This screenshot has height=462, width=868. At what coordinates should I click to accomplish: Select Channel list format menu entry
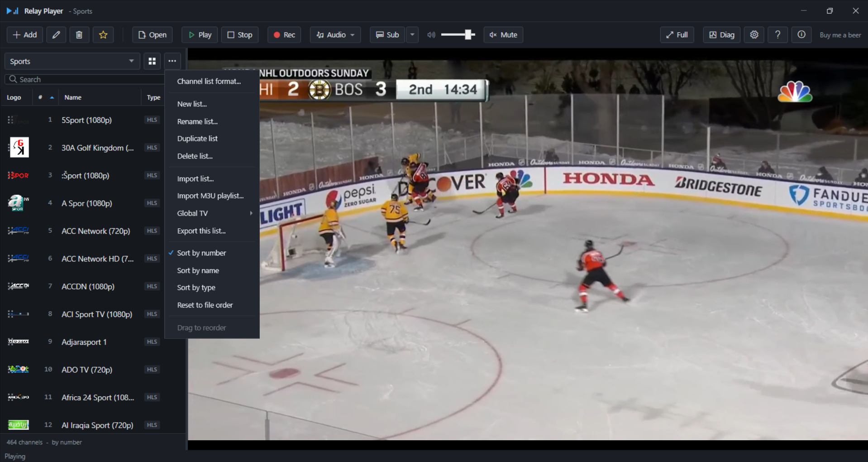(x=212, y=82)
